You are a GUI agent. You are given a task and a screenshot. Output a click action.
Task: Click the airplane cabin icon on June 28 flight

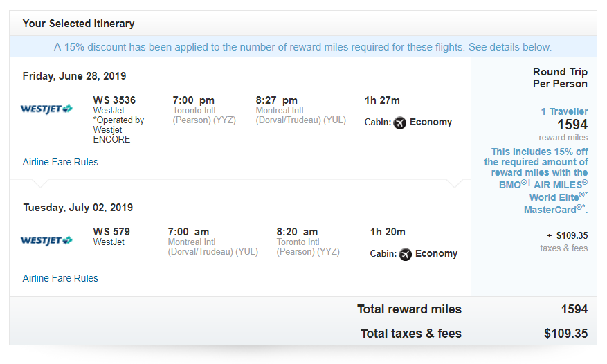coord(399,122)
